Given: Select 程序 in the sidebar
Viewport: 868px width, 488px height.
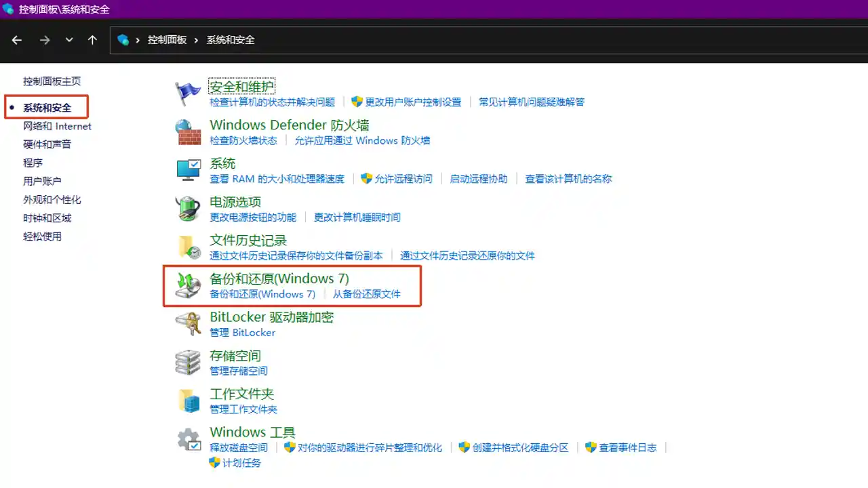Looking at the screenshot, I should point(33,163).
